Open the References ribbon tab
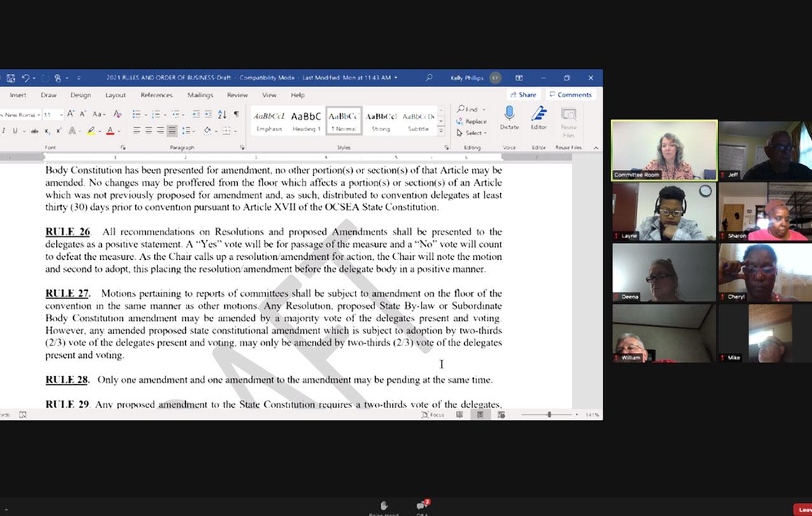This screenshot has height=516, width=812. click(x=157, y=95)
